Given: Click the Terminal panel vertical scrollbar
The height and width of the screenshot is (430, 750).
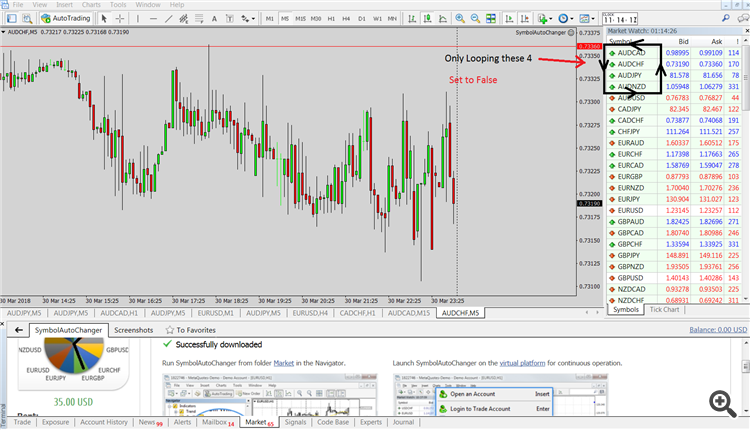Looking at the screenshot, I should point(746,376).
